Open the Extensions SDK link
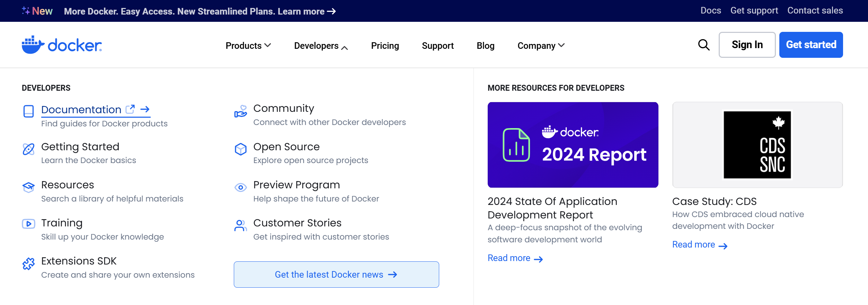Image resolution: width=868 pixels, height=305 pixels. point(79,261)
